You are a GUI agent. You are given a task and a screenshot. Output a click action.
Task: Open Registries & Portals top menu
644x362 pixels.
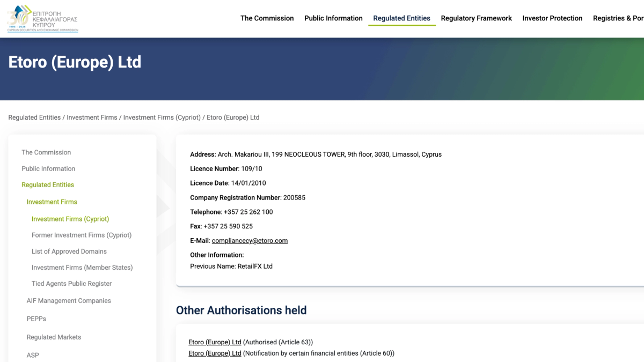(618, 18)
